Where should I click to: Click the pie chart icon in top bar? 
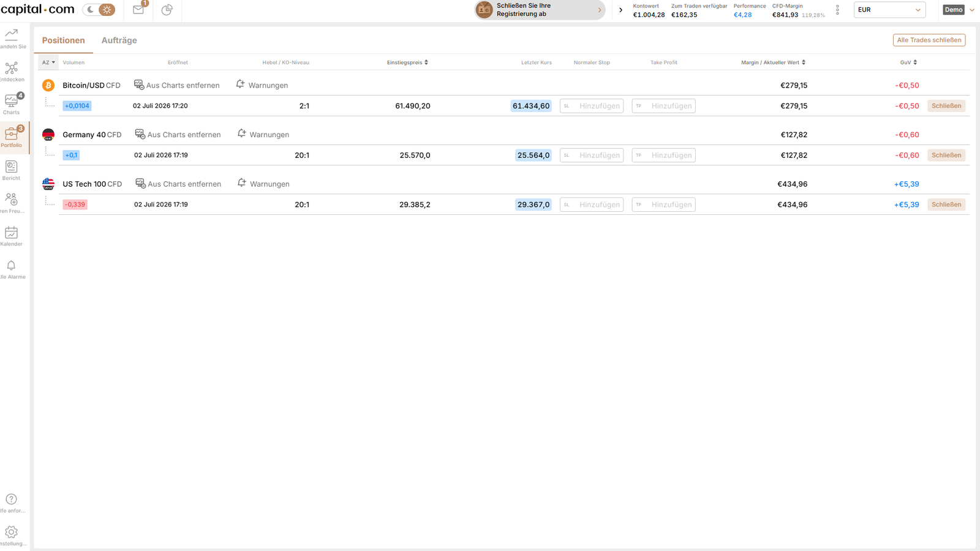[167, 10]
